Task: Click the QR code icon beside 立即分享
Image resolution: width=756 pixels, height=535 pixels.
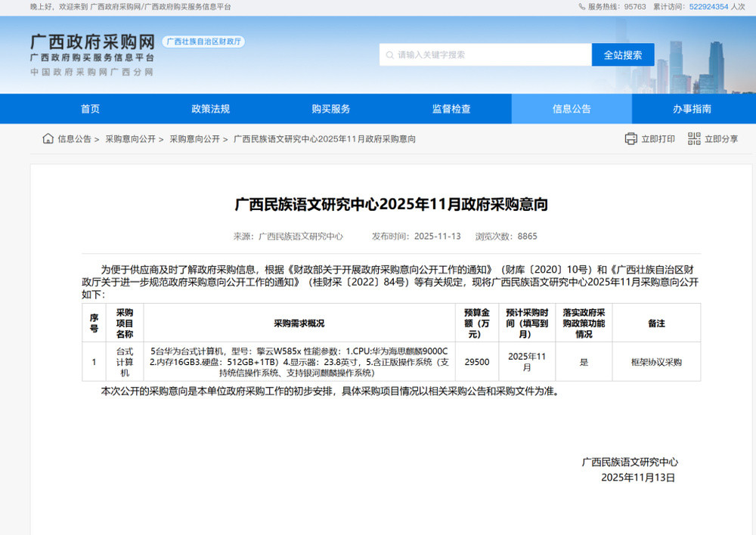Action: pyautogui.click(x=693, y=138)
